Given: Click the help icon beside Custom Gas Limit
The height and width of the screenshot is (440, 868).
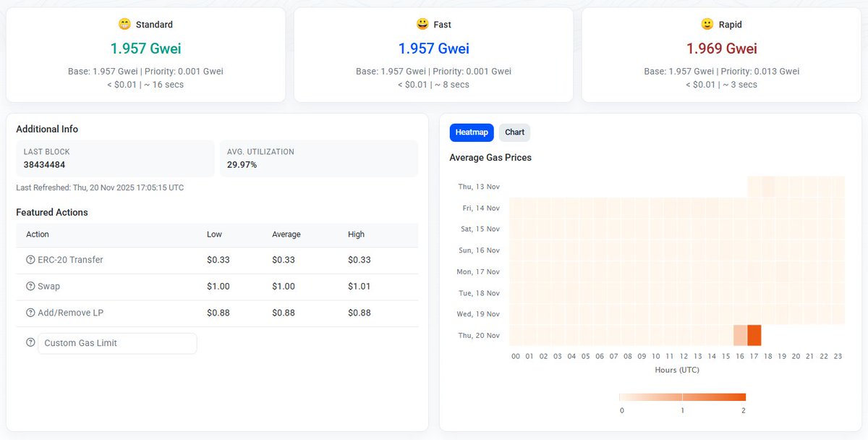Looking at the screenshot, I should pos(30,342).
